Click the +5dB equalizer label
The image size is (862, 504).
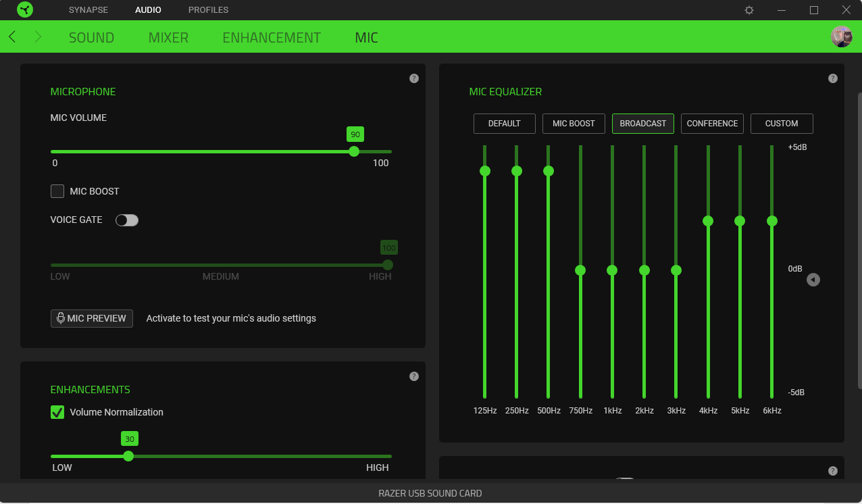pos(797,147)
